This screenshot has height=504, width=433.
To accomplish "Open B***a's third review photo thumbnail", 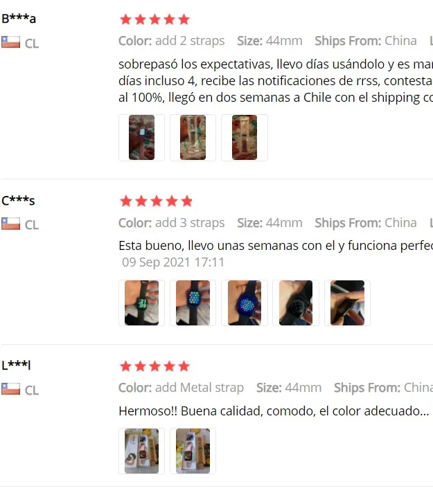I will pos(245,138).
